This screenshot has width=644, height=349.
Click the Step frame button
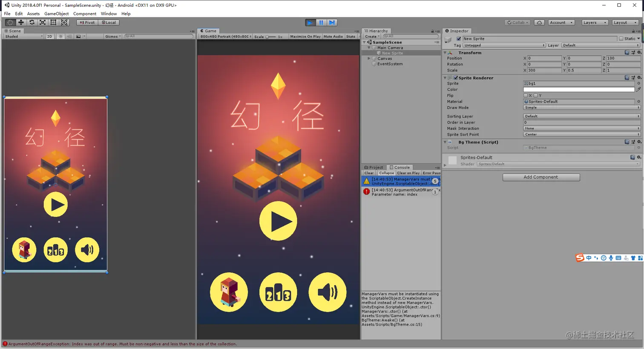[x=332, y=23]
